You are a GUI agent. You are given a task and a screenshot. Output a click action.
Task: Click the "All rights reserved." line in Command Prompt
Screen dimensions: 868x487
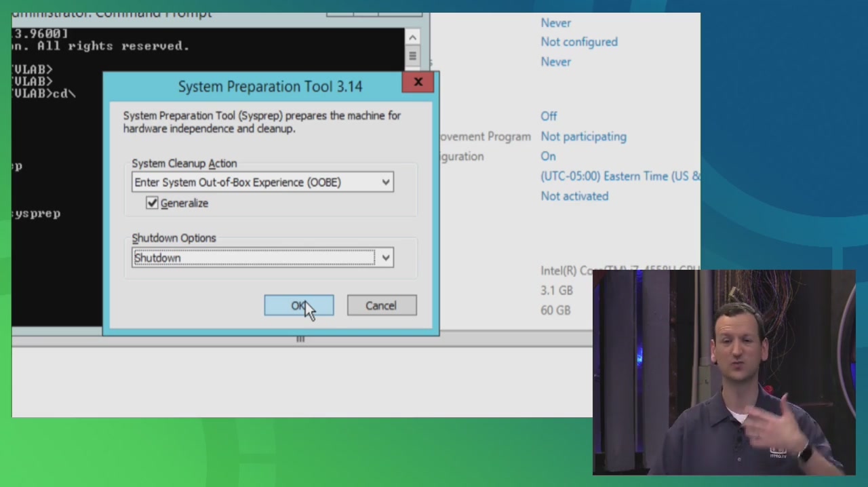point(113,46)
